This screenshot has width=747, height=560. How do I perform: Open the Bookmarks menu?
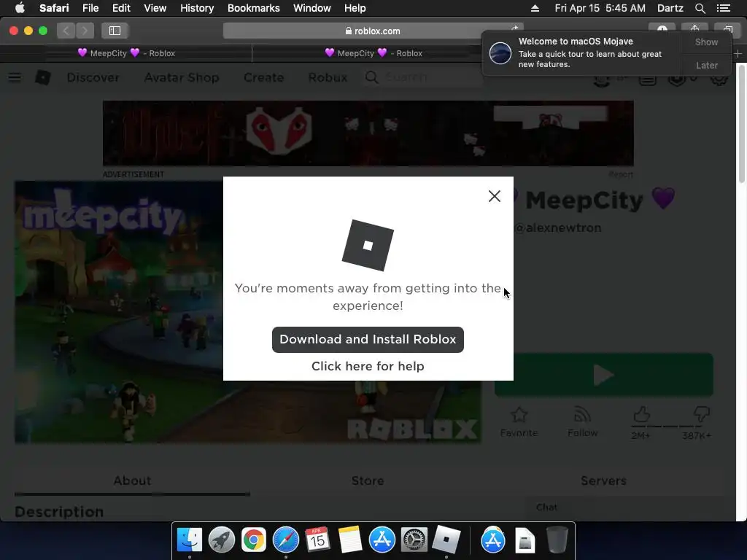tap(253, 8)
